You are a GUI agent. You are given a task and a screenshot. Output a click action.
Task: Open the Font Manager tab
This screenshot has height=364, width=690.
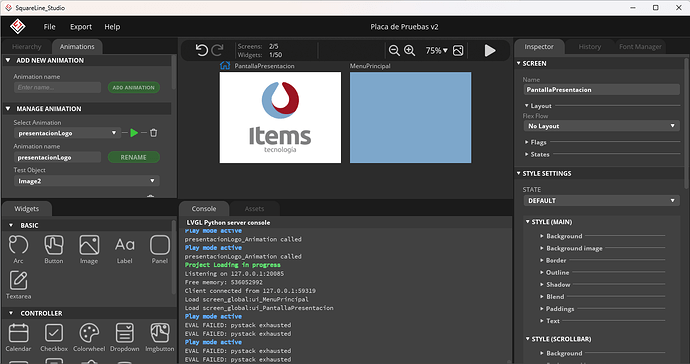tap(640, 47)
